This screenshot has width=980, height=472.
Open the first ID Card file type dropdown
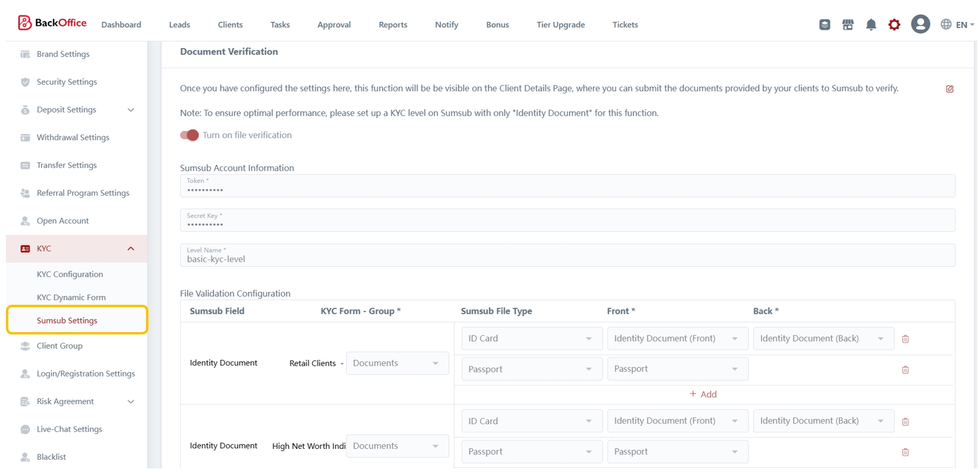(531, 339)
